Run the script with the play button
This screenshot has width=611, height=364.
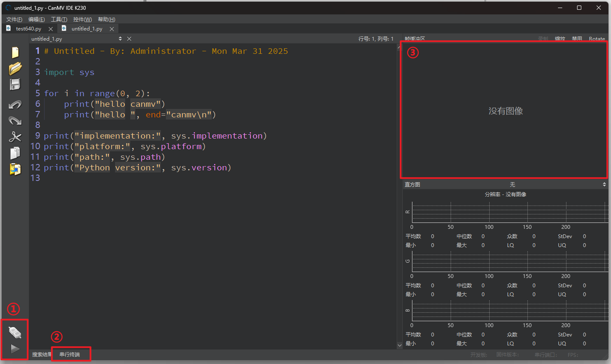[x=15, y=349]
